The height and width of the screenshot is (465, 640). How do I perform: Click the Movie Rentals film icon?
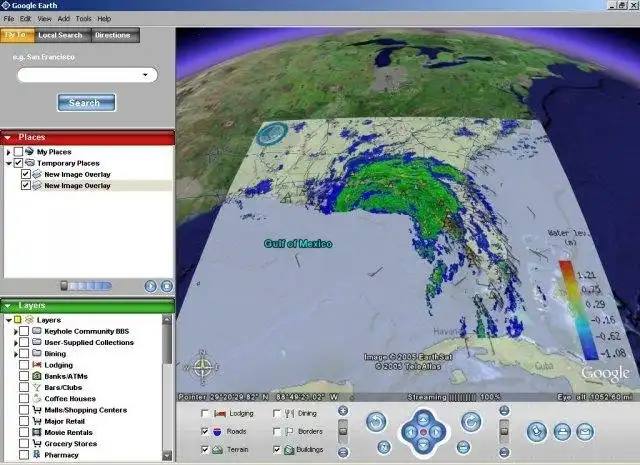pos(37,432)
